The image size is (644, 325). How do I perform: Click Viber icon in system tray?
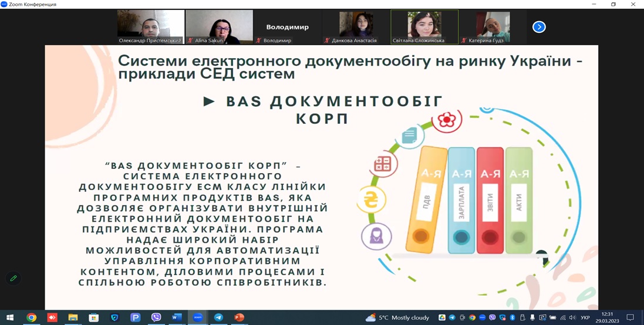click(x=493, y=317)
